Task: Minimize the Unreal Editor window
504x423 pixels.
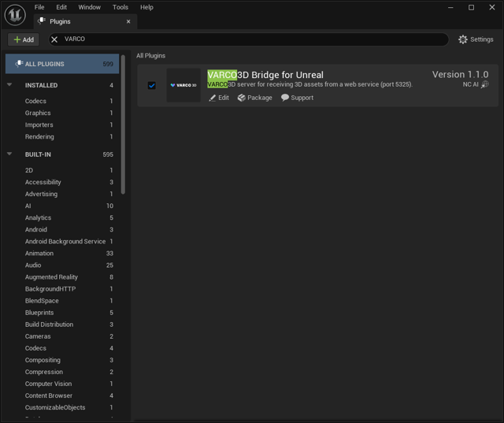Action: click(450, 7)
